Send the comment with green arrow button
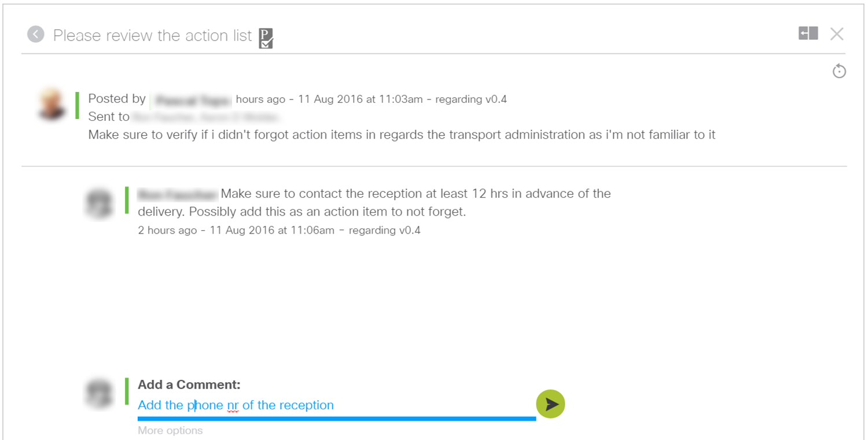This screenshot has width=868, height=440. click(550, 404)
